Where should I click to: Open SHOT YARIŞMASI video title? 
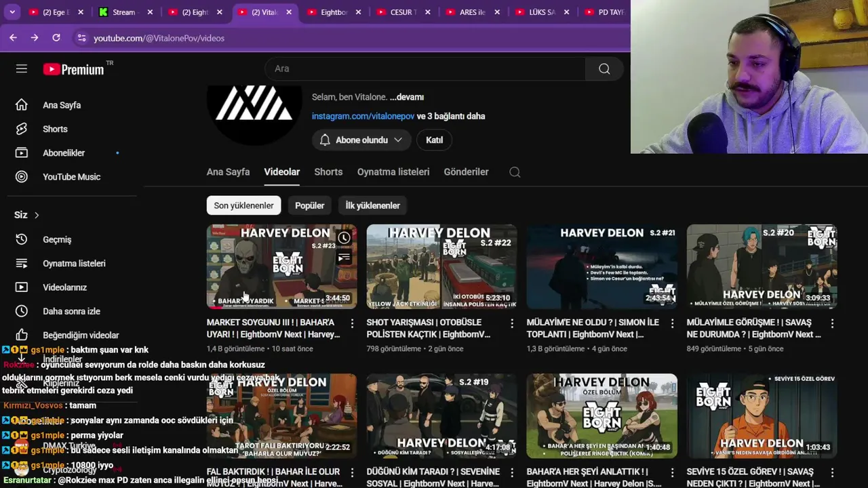click(x=428, y=328)
